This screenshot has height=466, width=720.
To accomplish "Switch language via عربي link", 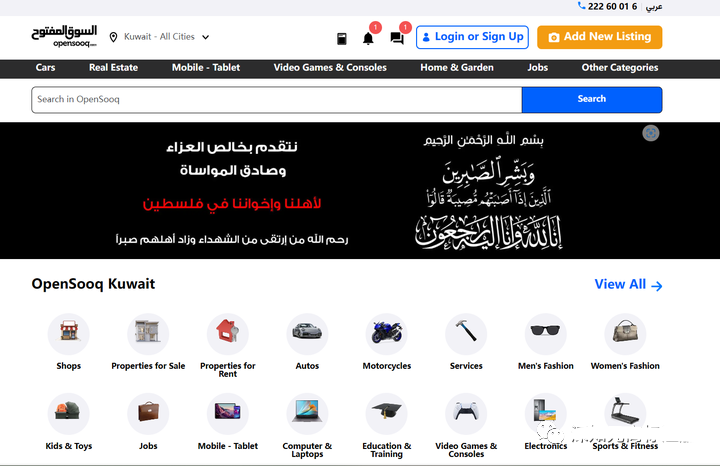I will (x=654, y=6).
